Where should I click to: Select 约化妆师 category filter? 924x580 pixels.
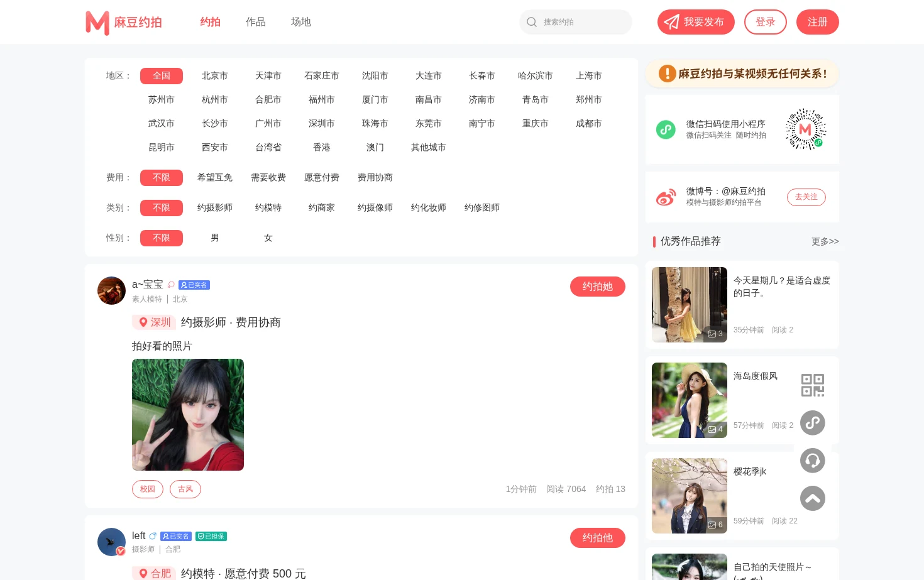click(429, 208)
